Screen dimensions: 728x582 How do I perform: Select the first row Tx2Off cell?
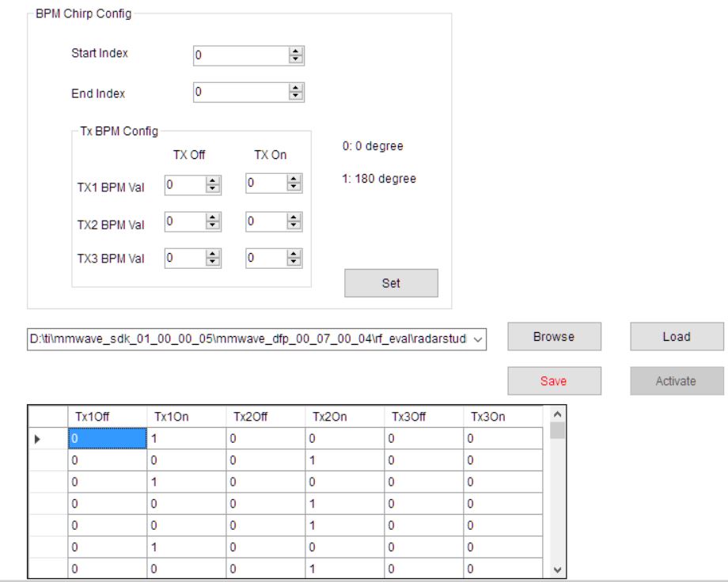pos(266,439)
